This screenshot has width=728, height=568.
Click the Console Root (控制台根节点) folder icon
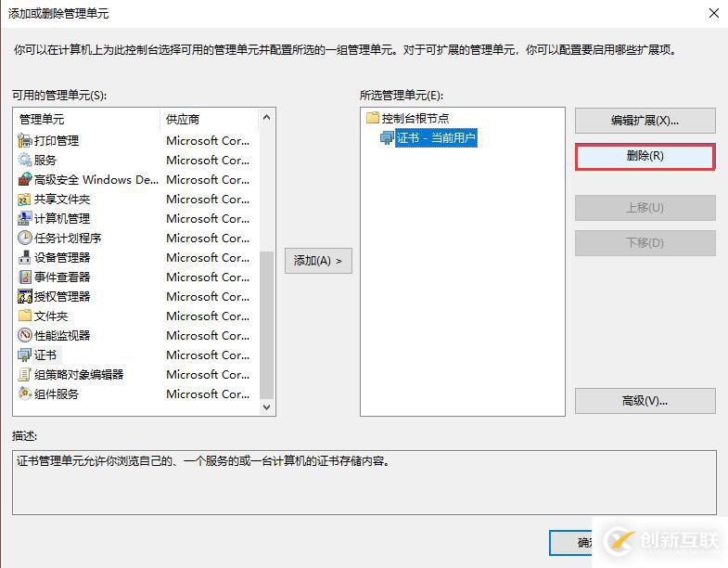pos(373,118)
